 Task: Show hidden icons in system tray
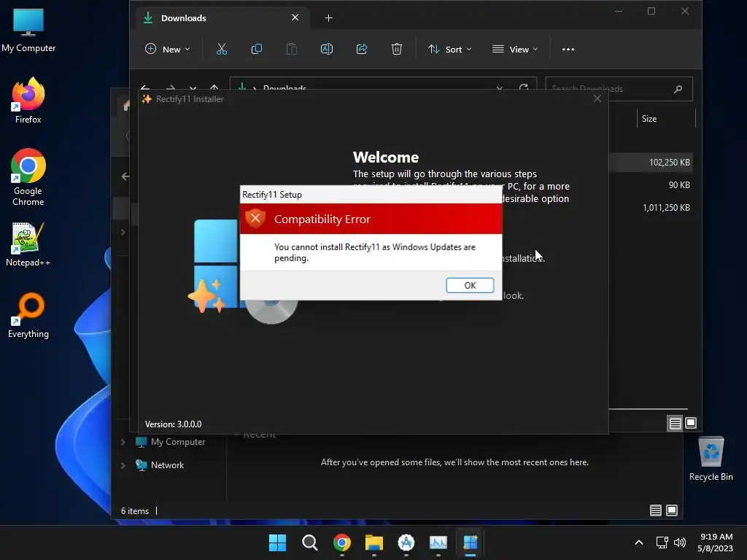(x=639, y=542)
